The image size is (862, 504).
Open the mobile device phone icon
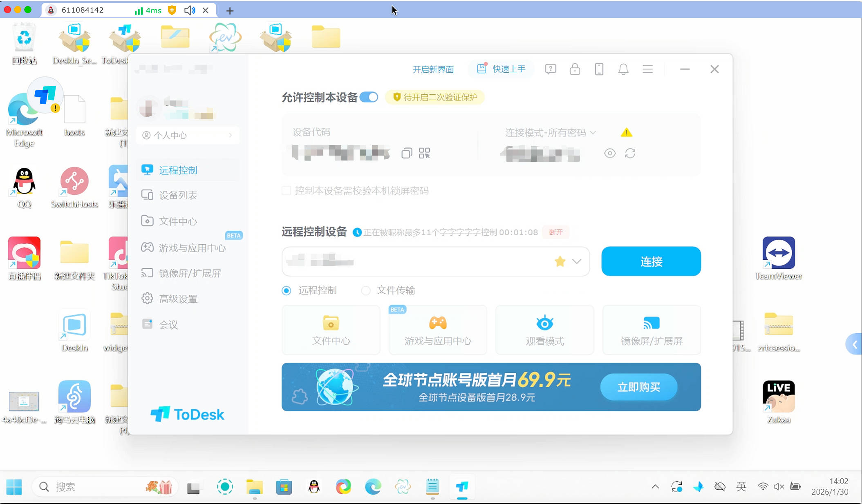click(599, 69)
